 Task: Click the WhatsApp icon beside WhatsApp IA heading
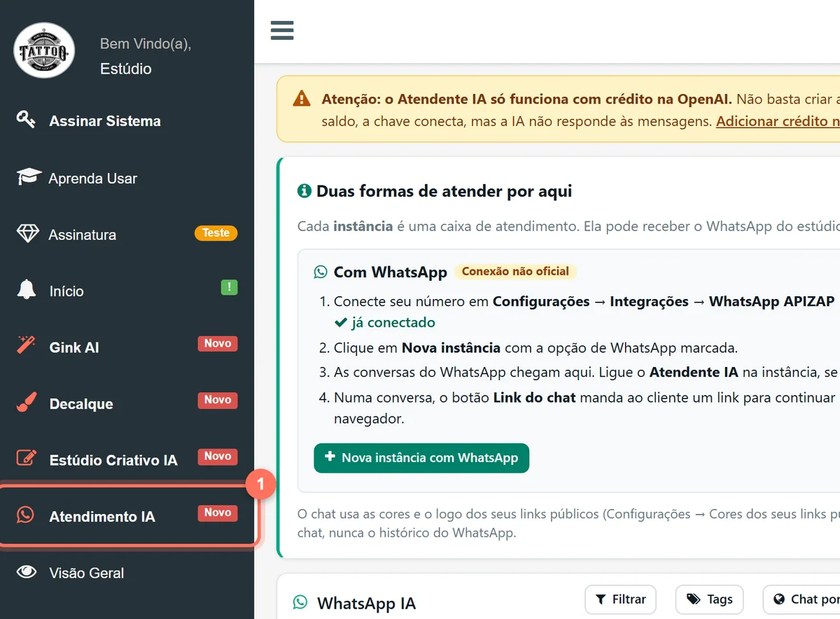pos(300,602)
